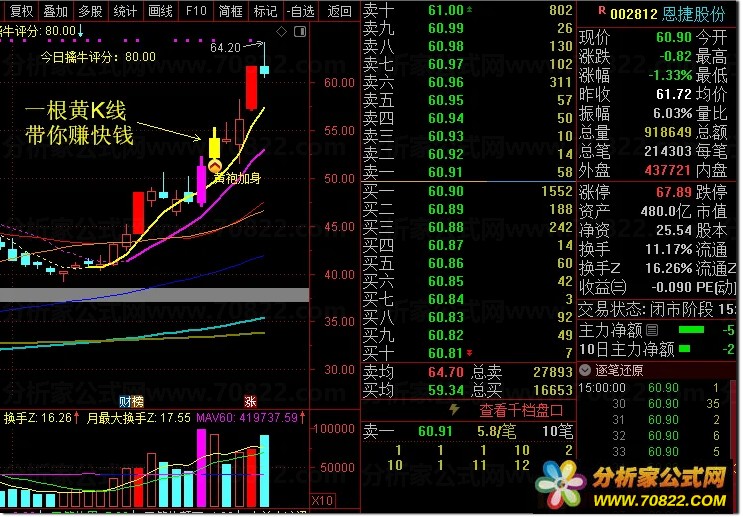Viewport: 743px width, 517px height.
Task: Toggle the side panel layout icon
Action: [300, 32]
